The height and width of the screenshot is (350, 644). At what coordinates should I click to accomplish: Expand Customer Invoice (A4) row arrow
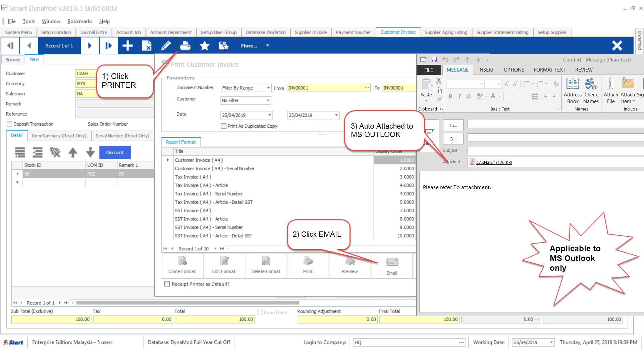click(168, 160)
